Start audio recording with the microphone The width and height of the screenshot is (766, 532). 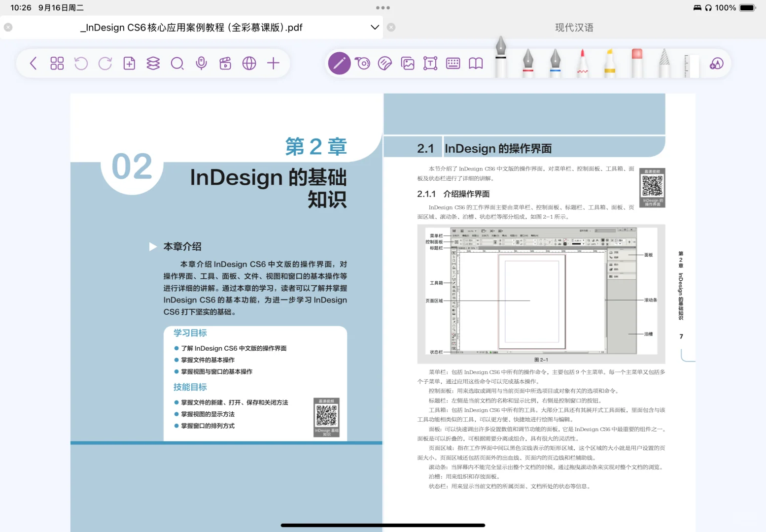pyautogui.click(x=201, y=63)
